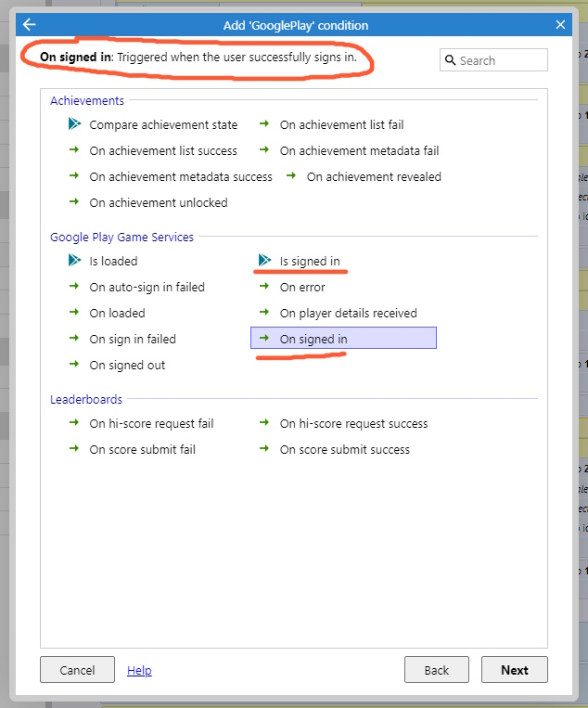Select On sign in failed
588x708 pixels.
133,339
